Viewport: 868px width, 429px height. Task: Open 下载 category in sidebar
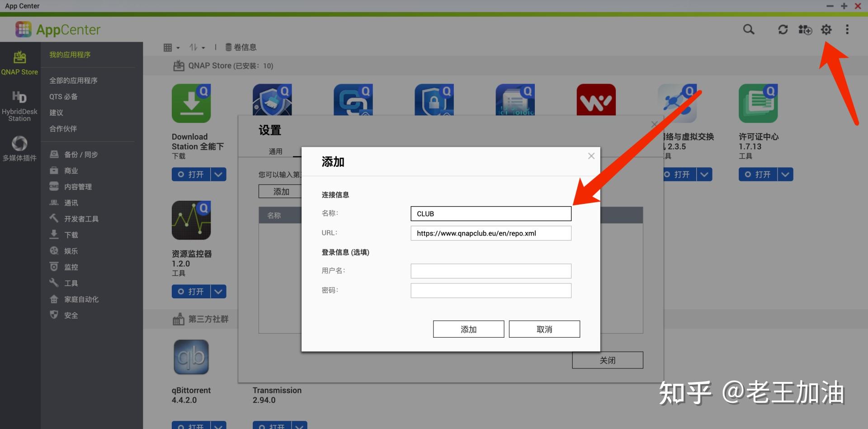64,235
